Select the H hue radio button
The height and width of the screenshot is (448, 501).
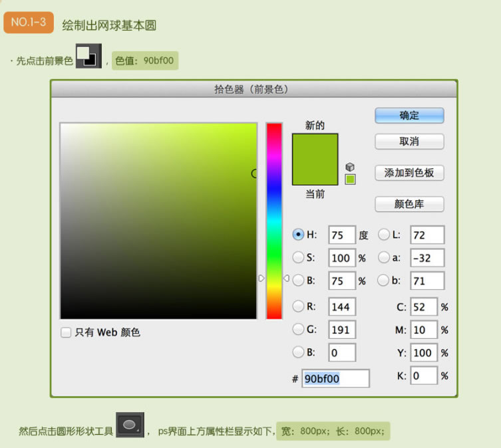coord(298,235)
